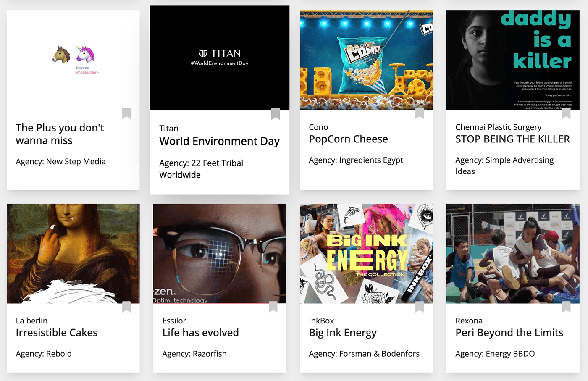This screenshot has height=381, width=588.
Task: Open the World Environment Day title link
Action: click(x=219, y=141)
